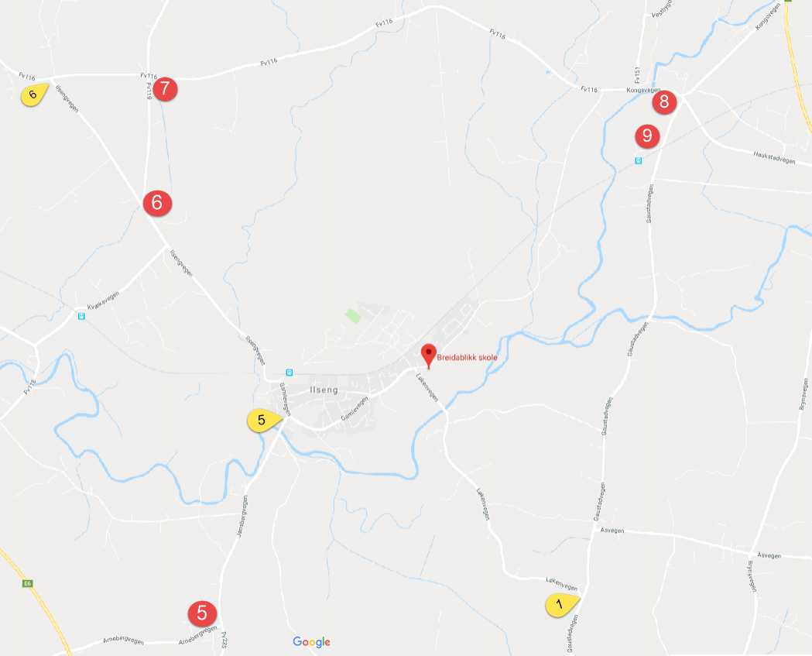Click the green park area above Ilseng
The width and height of the screenshot is (812, 656).
(353, 315)
